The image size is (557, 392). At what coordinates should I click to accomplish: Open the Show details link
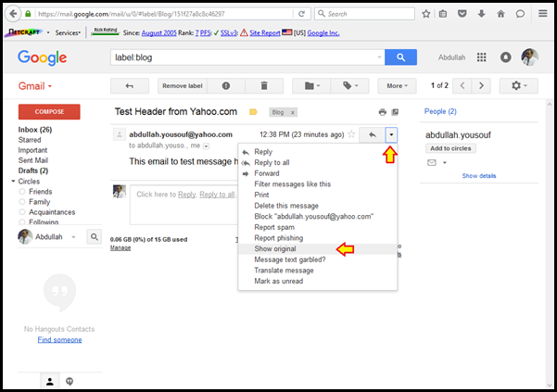[x=479, y=176]
